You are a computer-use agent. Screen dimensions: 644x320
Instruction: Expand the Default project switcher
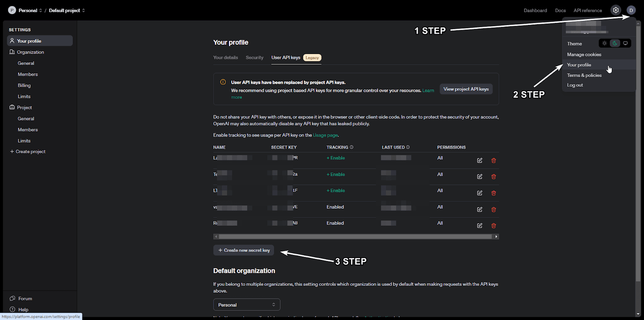tap(67, 10)
